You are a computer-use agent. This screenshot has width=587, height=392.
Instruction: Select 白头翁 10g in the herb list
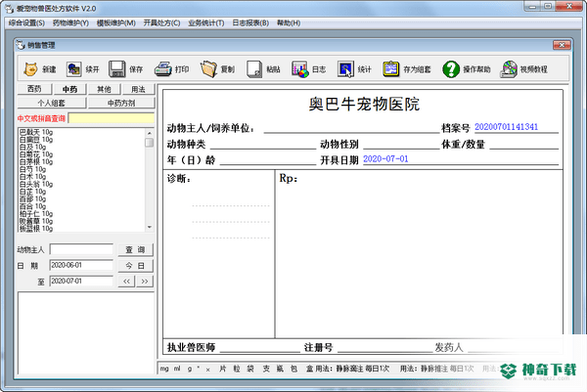pyautogui.click(x=36, y=184)
